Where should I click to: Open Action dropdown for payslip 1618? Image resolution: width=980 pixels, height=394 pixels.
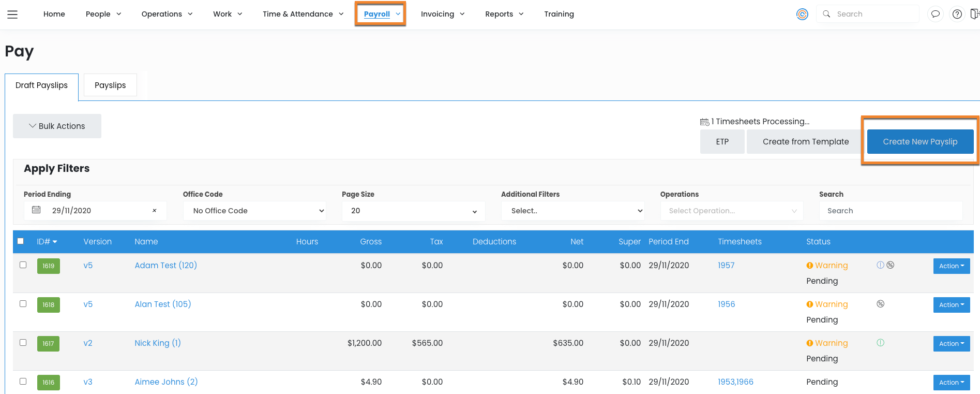click(x=951, y=305)
